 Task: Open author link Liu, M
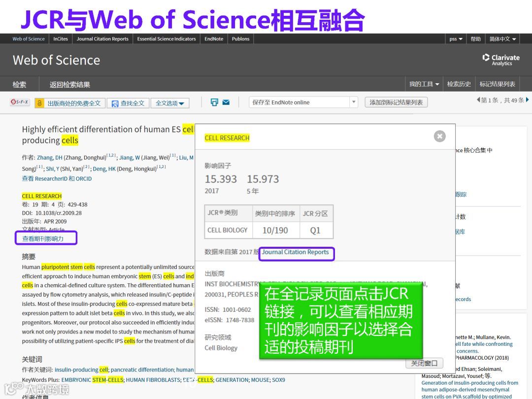pyautogui.click(x=186, y=158)
